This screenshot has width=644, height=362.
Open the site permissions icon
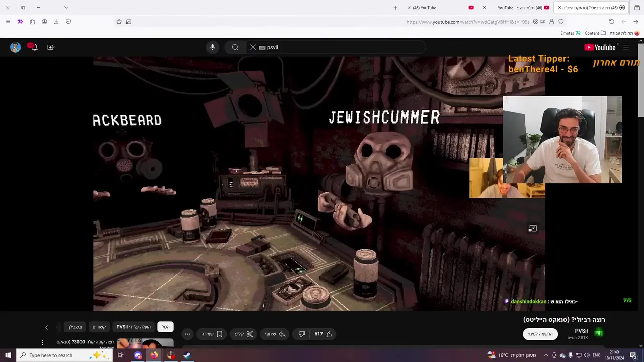(x=542, y=22)
